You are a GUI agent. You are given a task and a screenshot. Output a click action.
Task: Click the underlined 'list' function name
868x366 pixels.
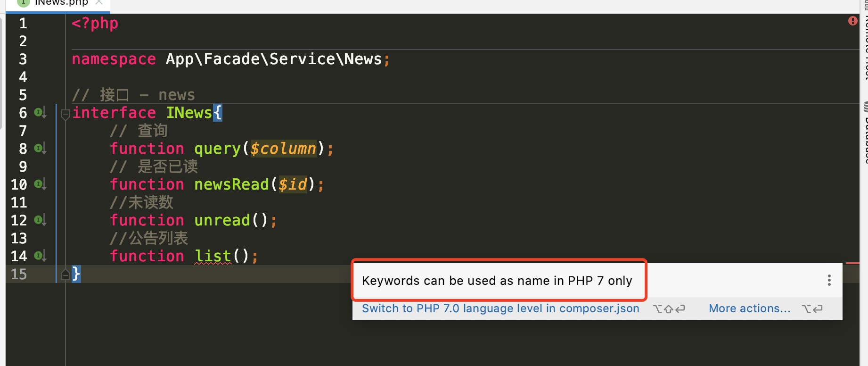tap(213, 256)
